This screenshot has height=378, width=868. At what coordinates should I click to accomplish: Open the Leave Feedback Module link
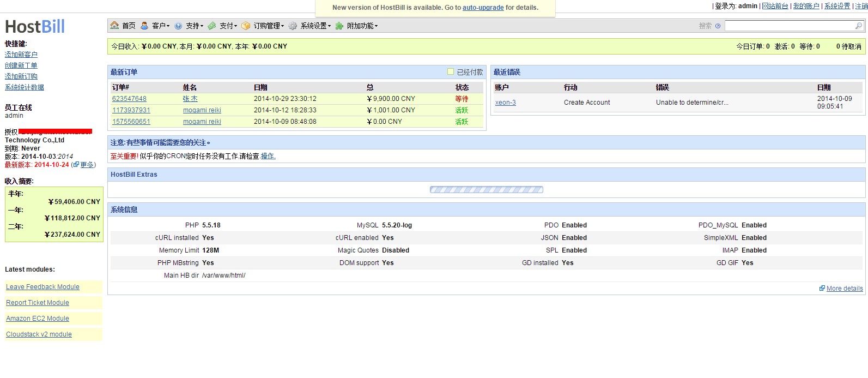pyautogui.click(x=43, y=287)
